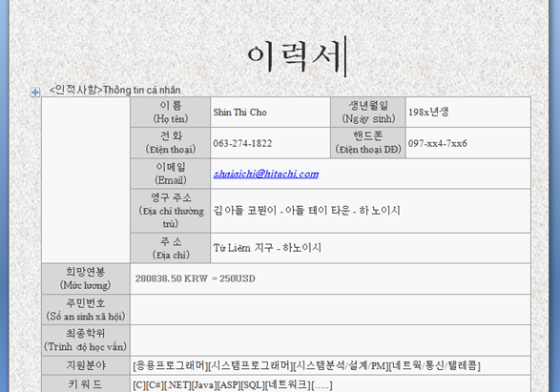Click the Shin Thi Cho name cell
This screenshot has height=392, width=560.
[x=270, y=113]
